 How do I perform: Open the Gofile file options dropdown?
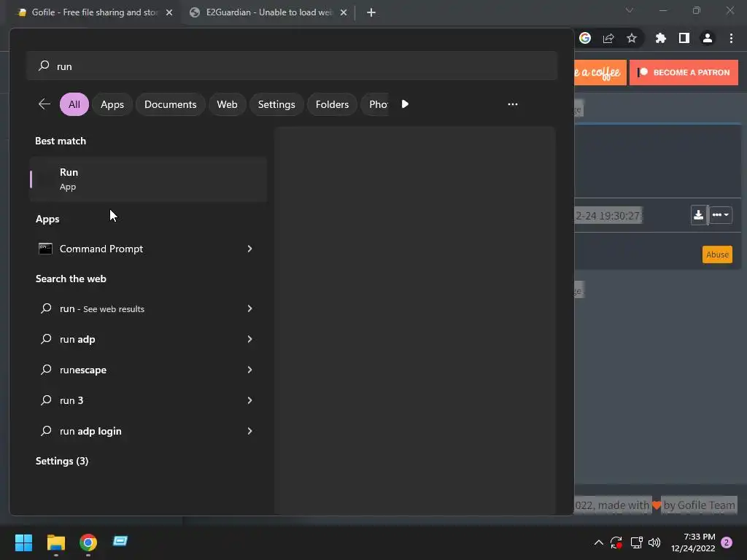point(720,215)
